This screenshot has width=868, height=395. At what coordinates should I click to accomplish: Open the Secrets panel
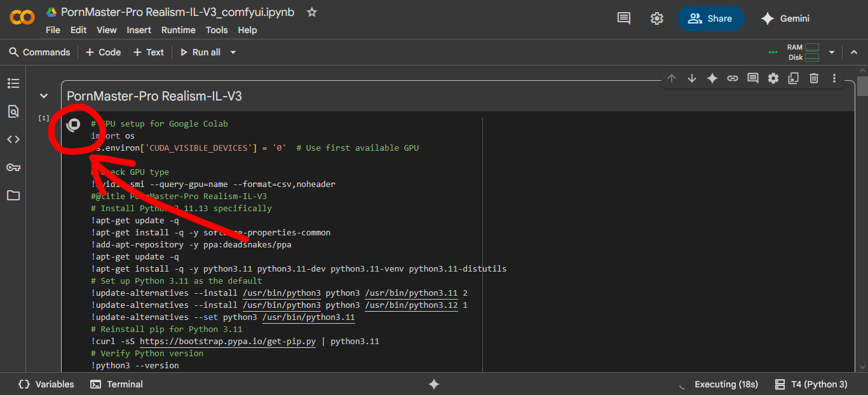coord(13,167)
